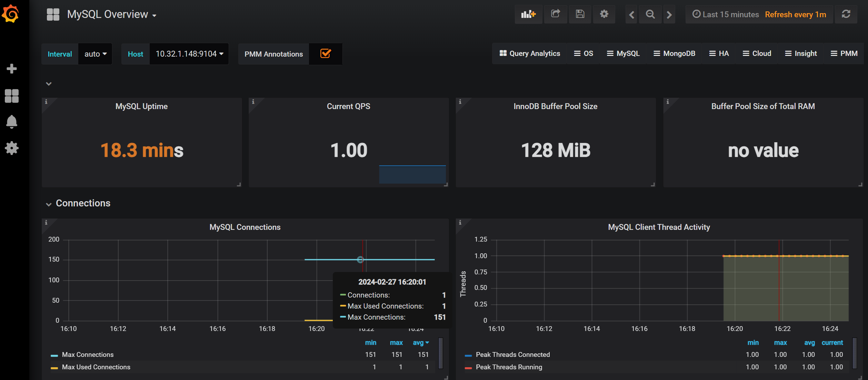Show info for Buffer Pool Size of Total RAM
The width and height of the screenshot is (868, 380).
pyautogui.click(x=668, y=102)
